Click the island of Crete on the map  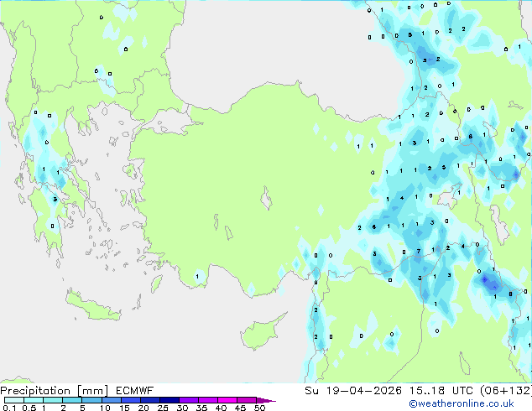pyautogui.click(x=93, y=307)
